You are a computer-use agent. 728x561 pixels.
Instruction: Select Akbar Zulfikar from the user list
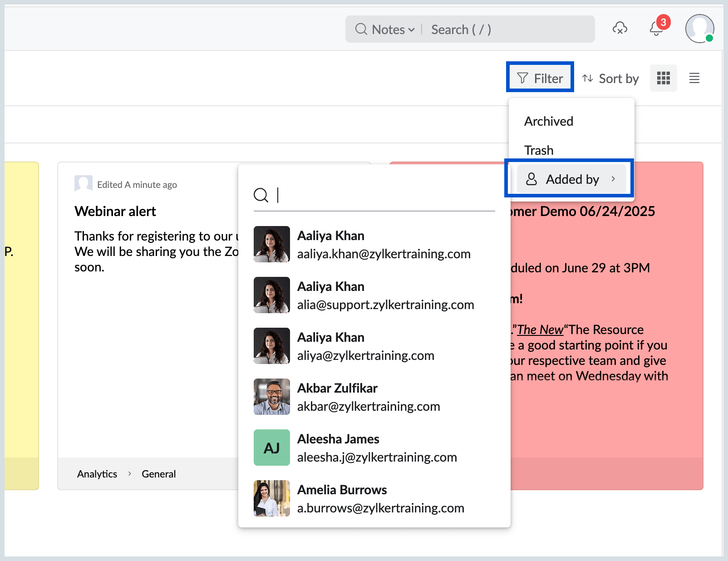click(374, 397)
